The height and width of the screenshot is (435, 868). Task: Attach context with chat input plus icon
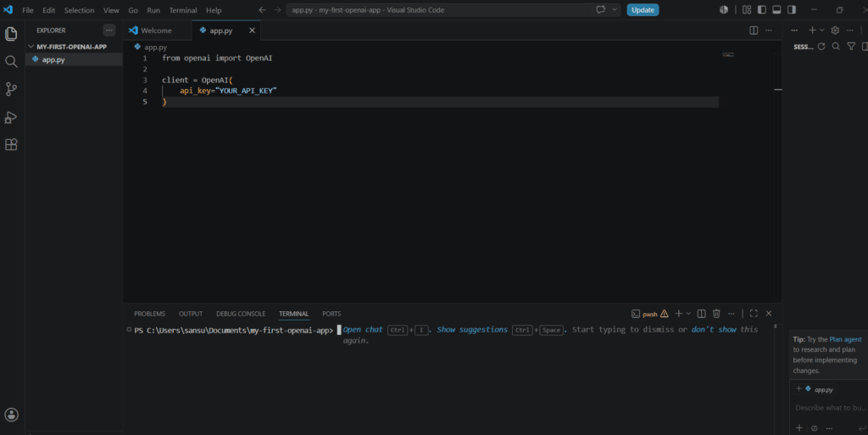tap(798, 428)
